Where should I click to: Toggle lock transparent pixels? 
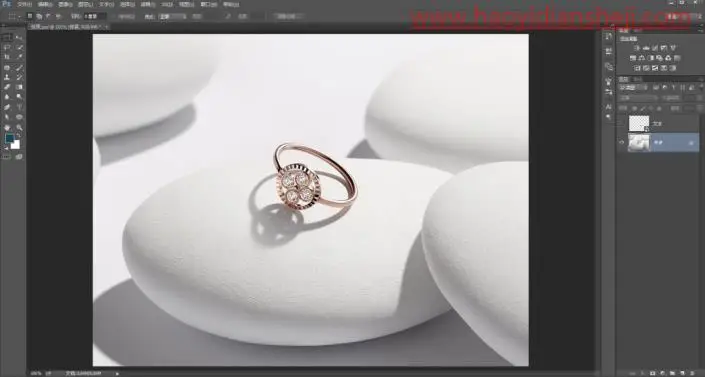[x=634, y=108]
